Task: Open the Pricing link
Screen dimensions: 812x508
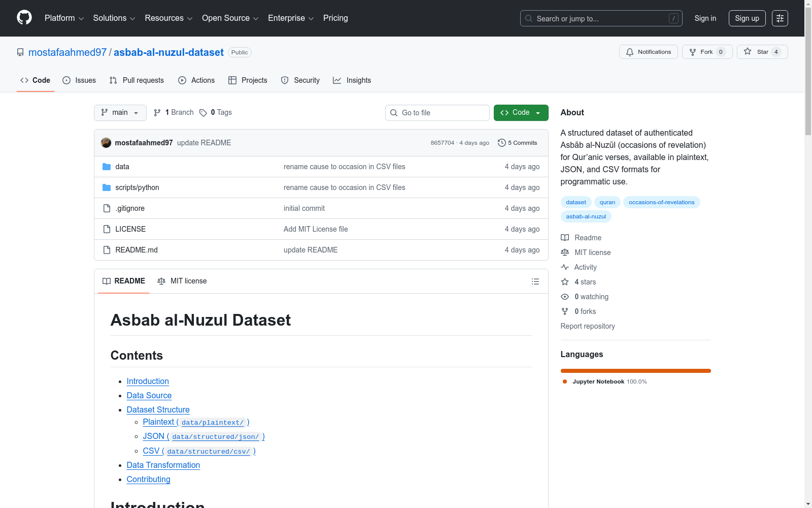Action: point(335,18)
